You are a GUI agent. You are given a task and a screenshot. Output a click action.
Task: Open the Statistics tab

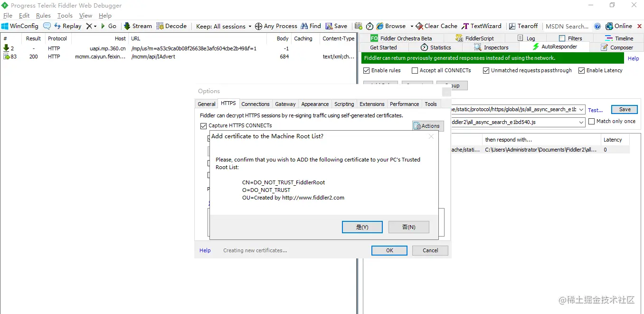pos(436,48)
